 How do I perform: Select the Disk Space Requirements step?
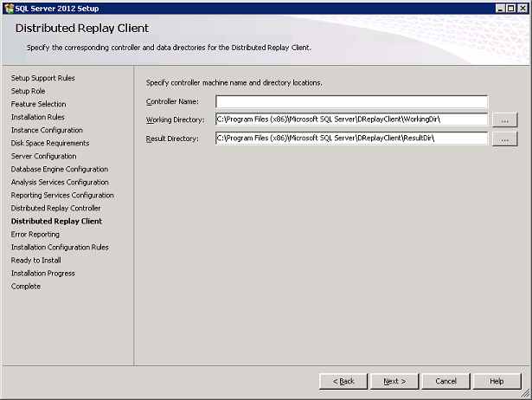pos(50,144)
